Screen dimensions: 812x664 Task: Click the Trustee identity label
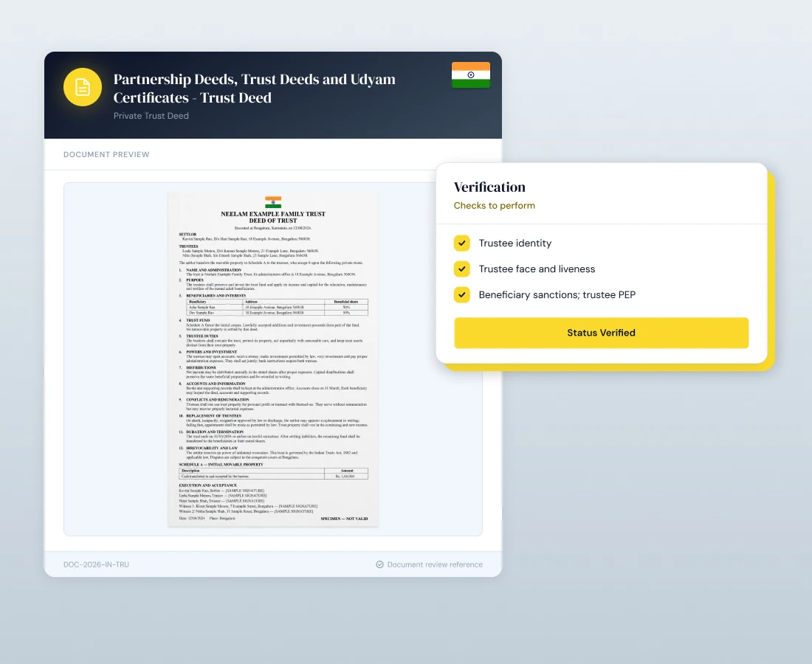(x=515, y=243)
